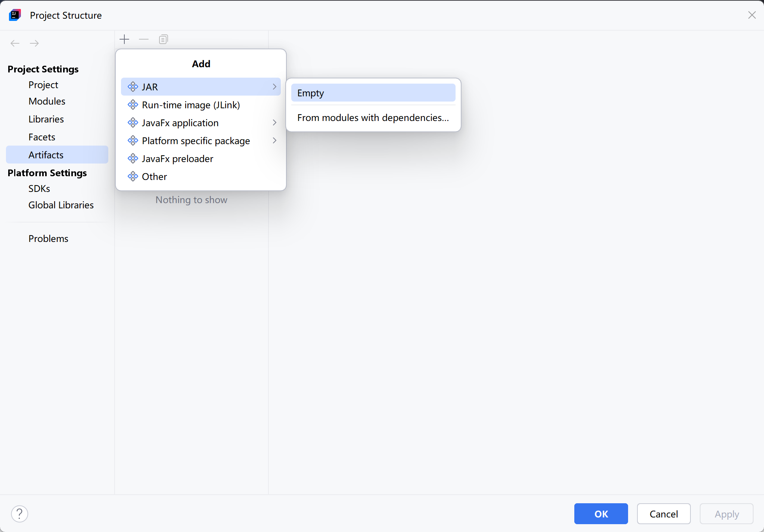The width and height of the screenshot is (764, 532).
Task: Click the Copy artifact toolbar icon
Action: click(163, 39)
